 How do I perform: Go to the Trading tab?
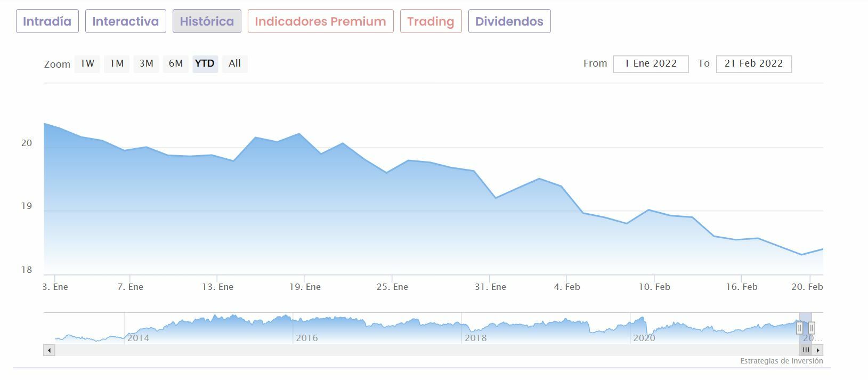431,21
